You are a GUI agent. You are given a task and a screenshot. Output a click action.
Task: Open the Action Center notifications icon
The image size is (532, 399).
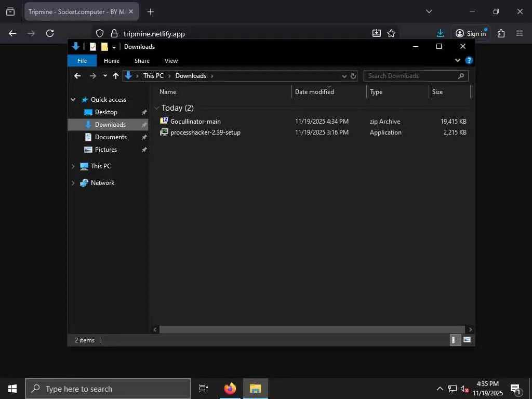coord(516,389)
